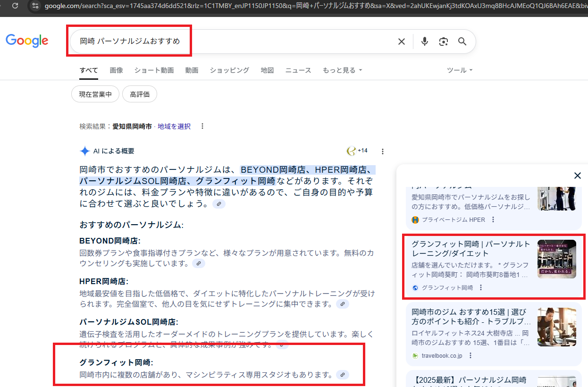Image resolution: width=588 pixels, height=387 pixels.
Task: Open site information icon in address bar
Action: [35, 6]
